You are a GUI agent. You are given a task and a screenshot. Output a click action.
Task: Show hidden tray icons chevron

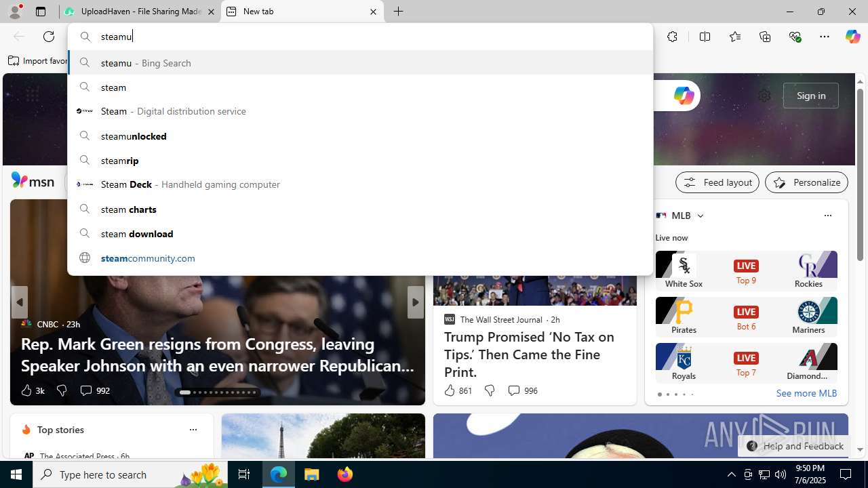[731, 474]
